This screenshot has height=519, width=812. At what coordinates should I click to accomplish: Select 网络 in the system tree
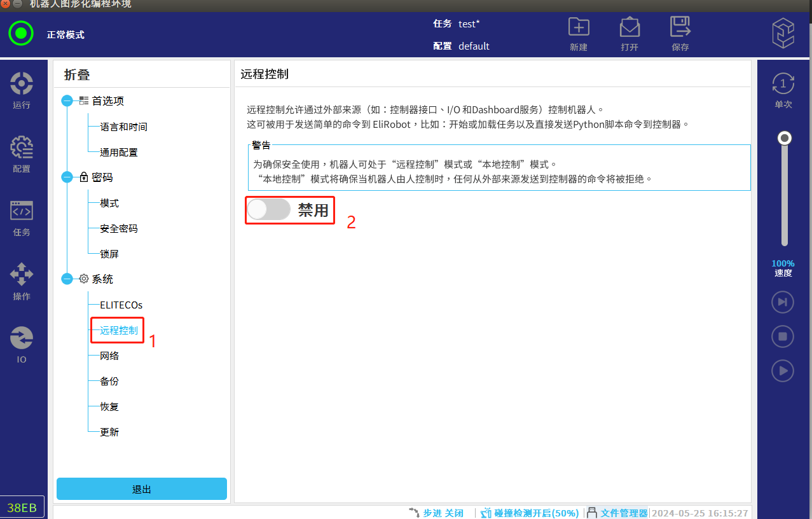click(x=109, y=356)
